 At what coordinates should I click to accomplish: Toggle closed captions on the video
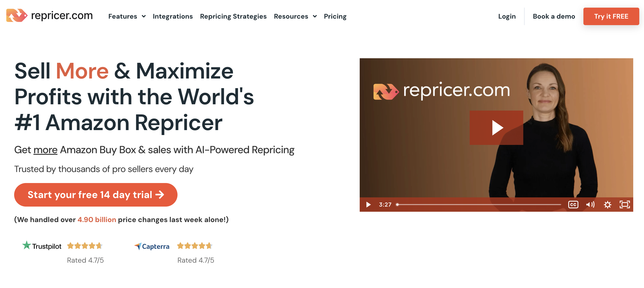(x=573, y=205)
